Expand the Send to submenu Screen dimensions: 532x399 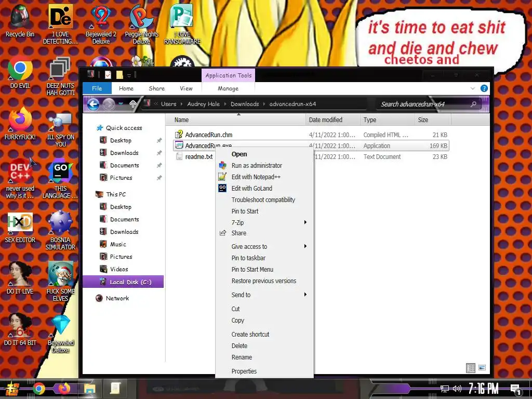click(264, 295)
